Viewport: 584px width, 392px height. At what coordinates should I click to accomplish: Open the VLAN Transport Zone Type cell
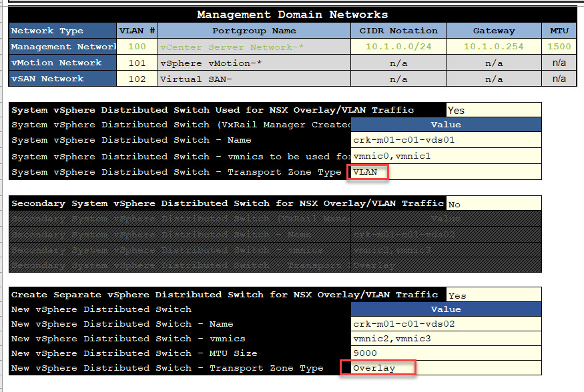[445, 172]
